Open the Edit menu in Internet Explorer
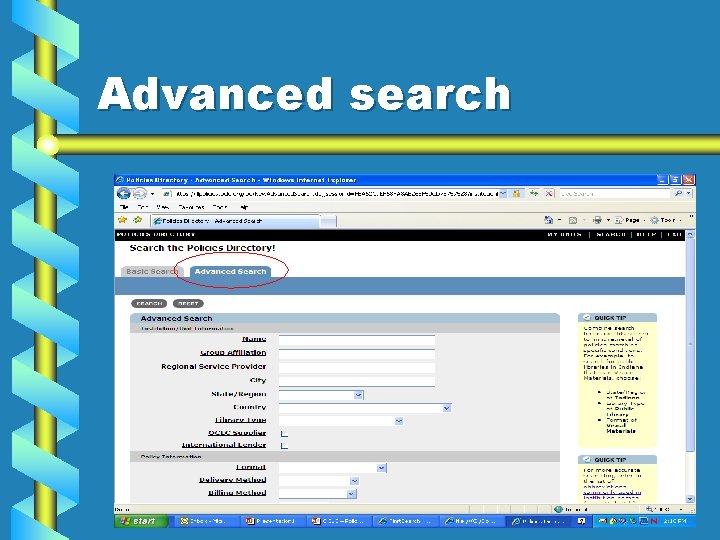Screen dimensions: 720x540 [x=142, y=207]
